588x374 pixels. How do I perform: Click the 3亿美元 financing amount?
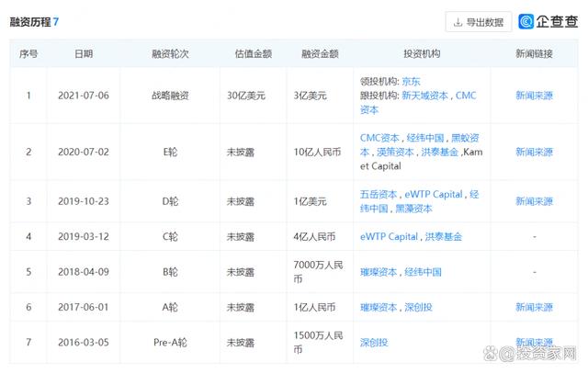tap(311, 96)
